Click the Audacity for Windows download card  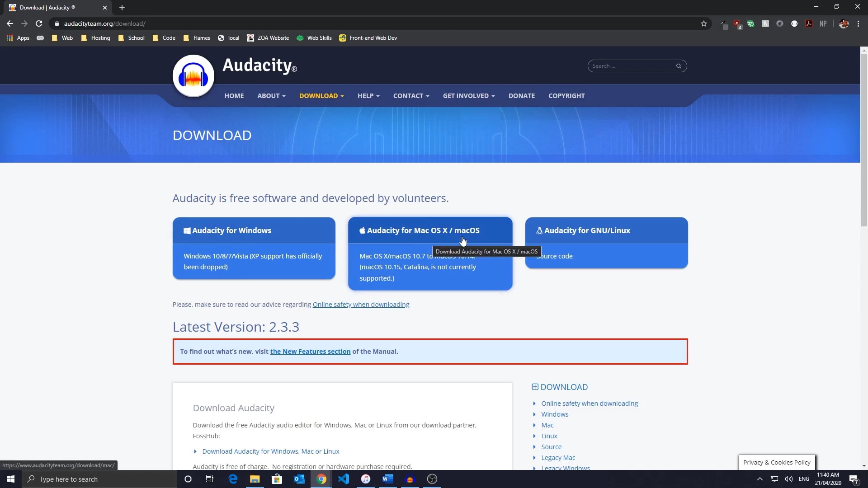click(x=254, y=248)
